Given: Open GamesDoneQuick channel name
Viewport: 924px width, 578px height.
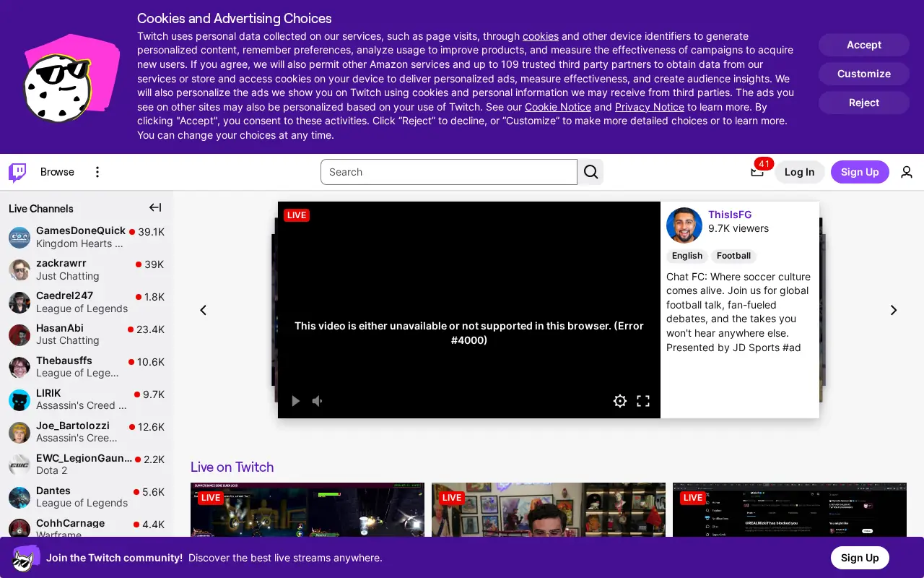Looking at the screenshot, I should click(x=81, y=230).
